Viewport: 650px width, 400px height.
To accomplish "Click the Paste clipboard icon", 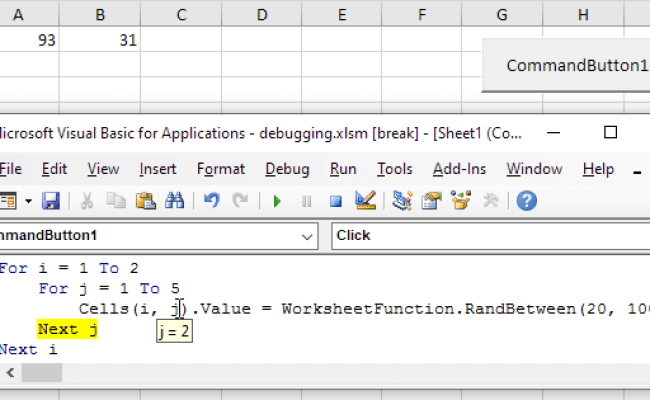I will point(146,201).
